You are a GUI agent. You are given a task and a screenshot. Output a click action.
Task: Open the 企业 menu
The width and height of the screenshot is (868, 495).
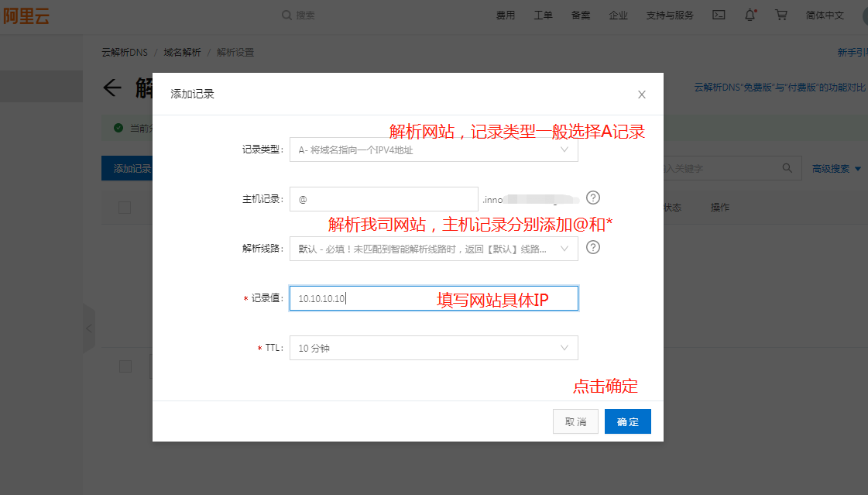point(619,15)
